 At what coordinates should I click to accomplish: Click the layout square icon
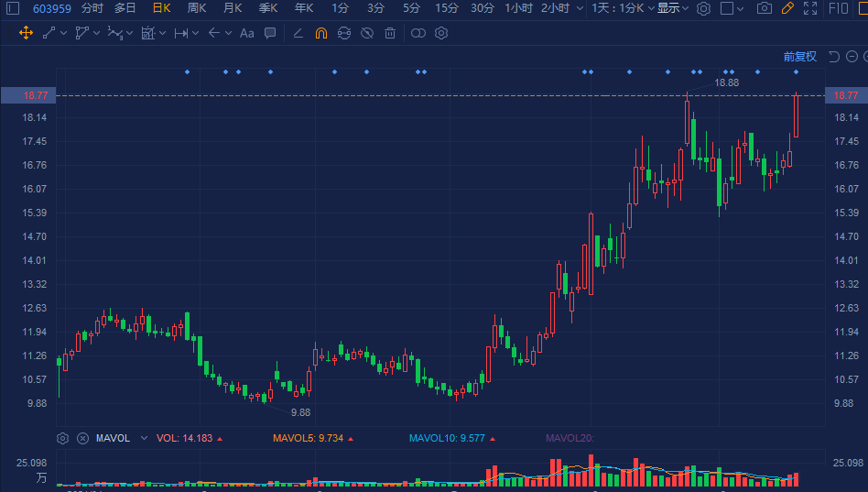tap(727, 8)
